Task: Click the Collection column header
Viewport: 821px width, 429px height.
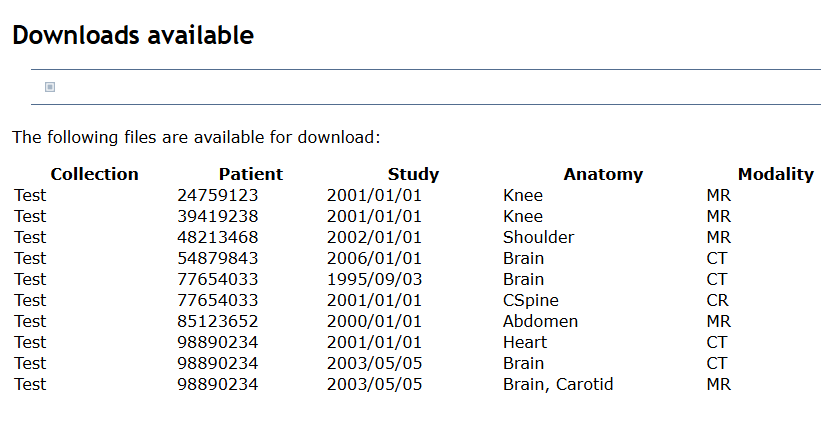Action: pos(94,174)
